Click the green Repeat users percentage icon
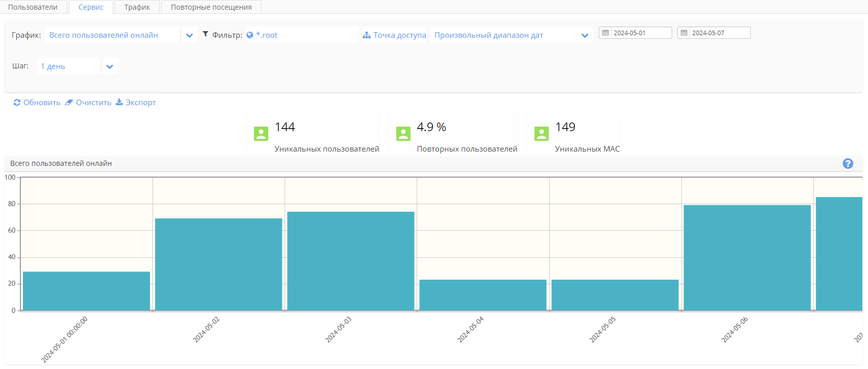Image resolution: width=868 pixels, height=369 pixels. (403, 134)
